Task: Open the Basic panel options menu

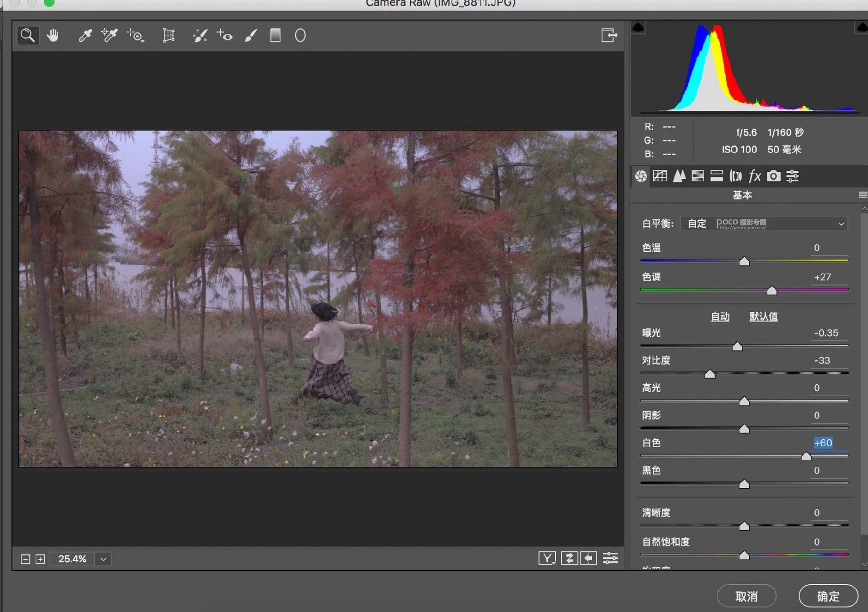Action: [x=862, y=195]
